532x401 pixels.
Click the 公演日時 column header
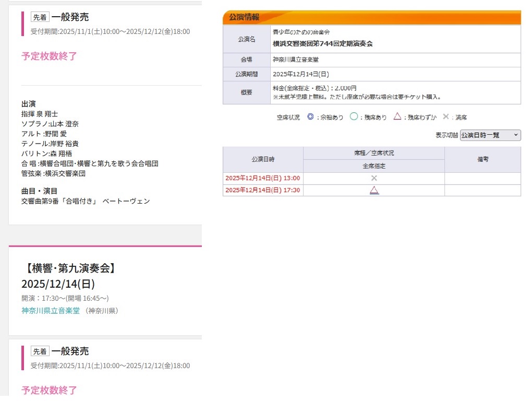263,159
